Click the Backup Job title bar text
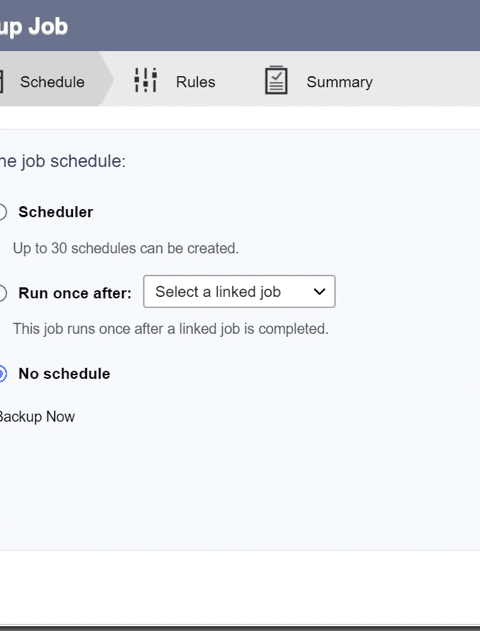 34,27
